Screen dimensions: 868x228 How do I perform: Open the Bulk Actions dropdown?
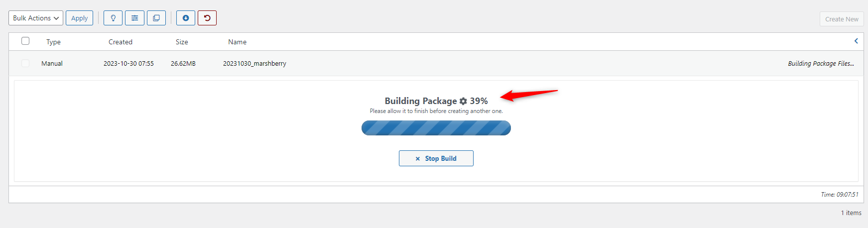click(x=36, y=18)
